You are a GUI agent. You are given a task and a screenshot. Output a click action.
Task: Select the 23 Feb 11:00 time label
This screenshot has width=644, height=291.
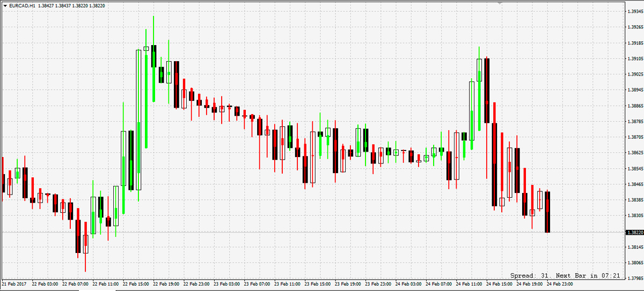click(x=287, y=283)
